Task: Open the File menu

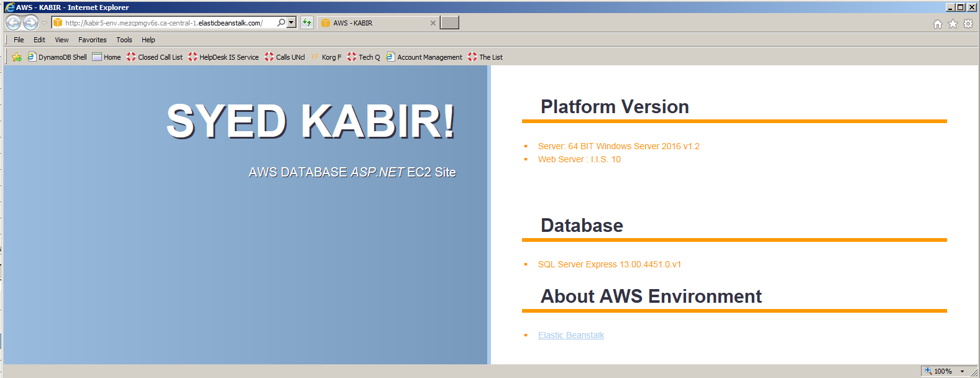Action: [19, 40]
